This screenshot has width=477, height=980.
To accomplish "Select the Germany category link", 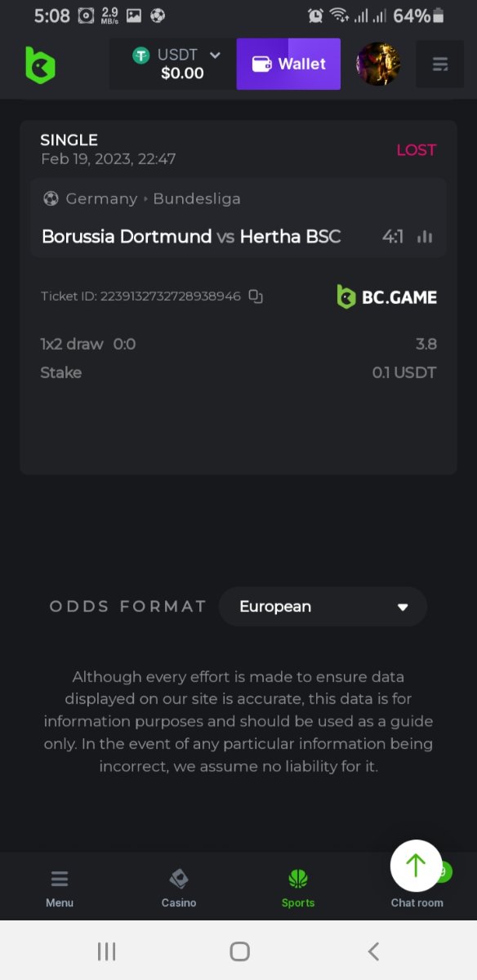I will tap(101, 198).
